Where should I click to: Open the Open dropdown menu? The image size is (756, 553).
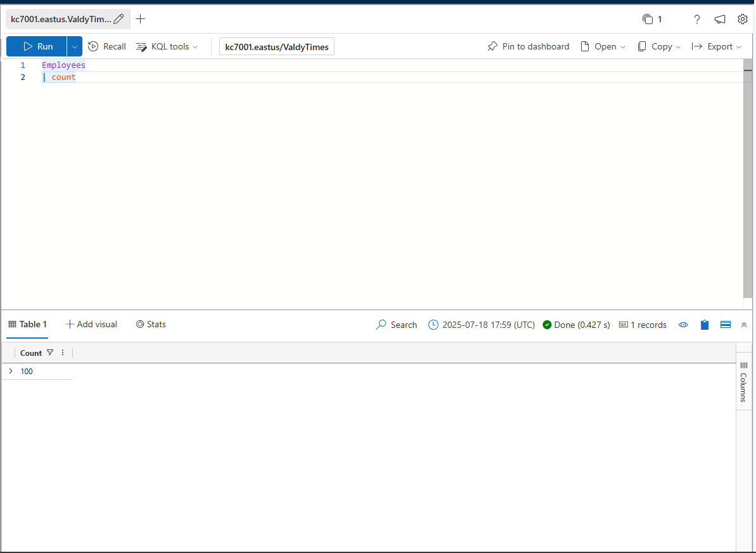point(603,46)
